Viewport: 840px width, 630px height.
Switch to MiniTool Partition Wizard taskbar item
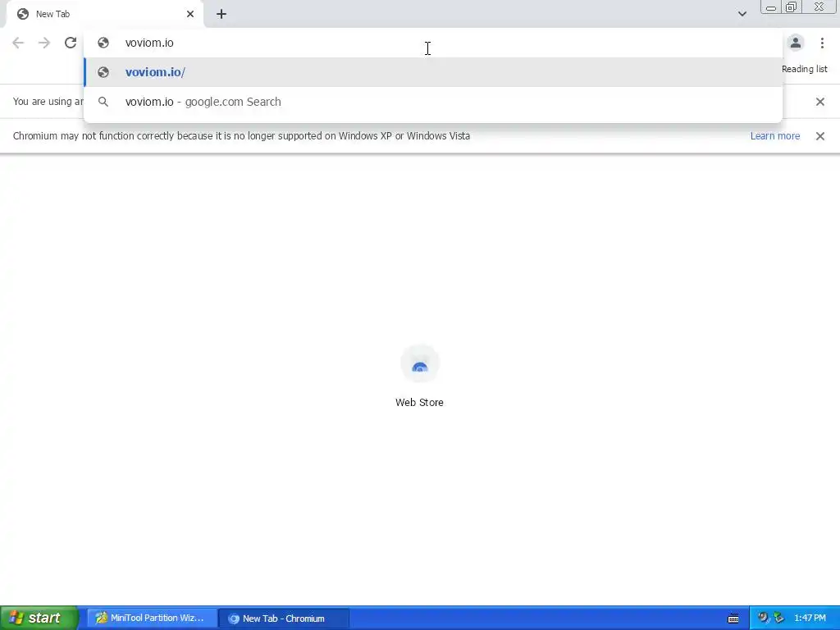[x=152, y=618]
